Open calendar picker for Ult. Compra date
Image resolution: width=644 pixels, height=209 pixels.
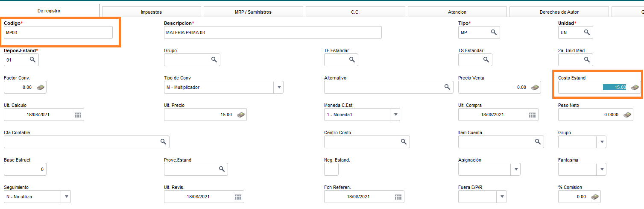(532, 115)
